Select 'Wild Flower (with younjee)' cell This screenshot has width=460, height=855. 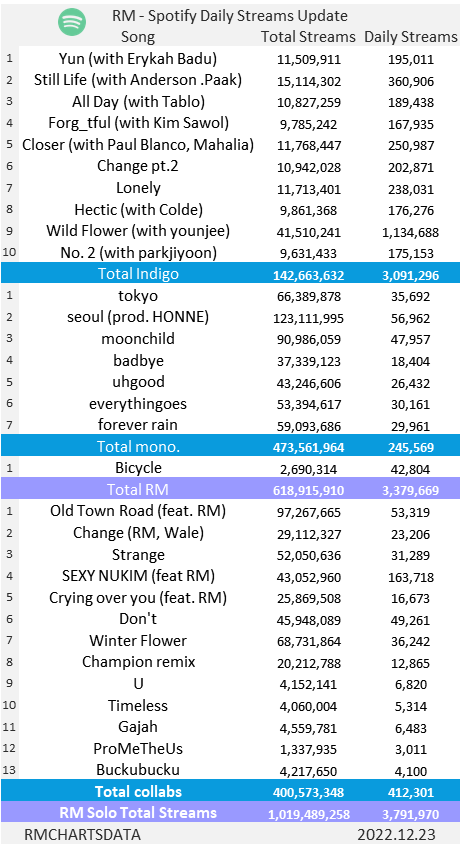coord(138,231)
